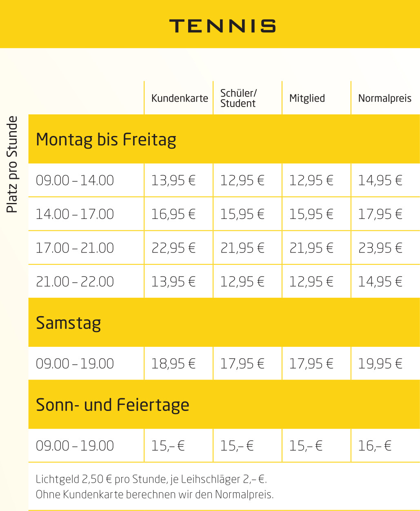Click the TENNIS heading title
420x511 pixels.
point(222,26)
